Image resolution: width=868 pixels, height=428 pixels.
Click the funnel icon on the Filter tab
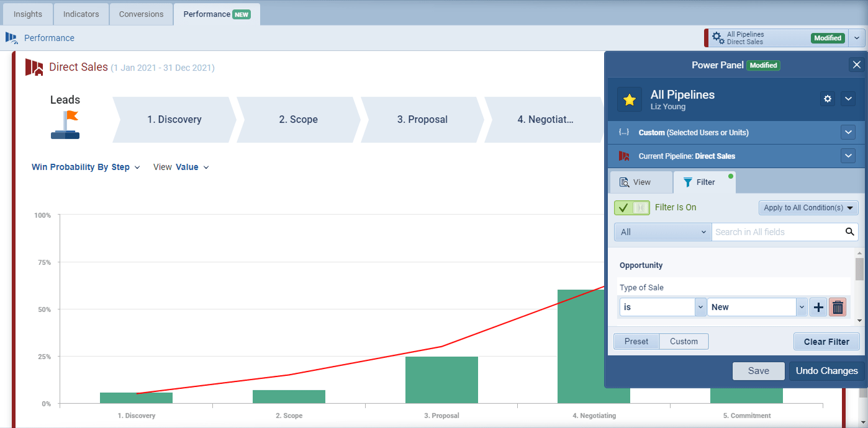point(689,182)
